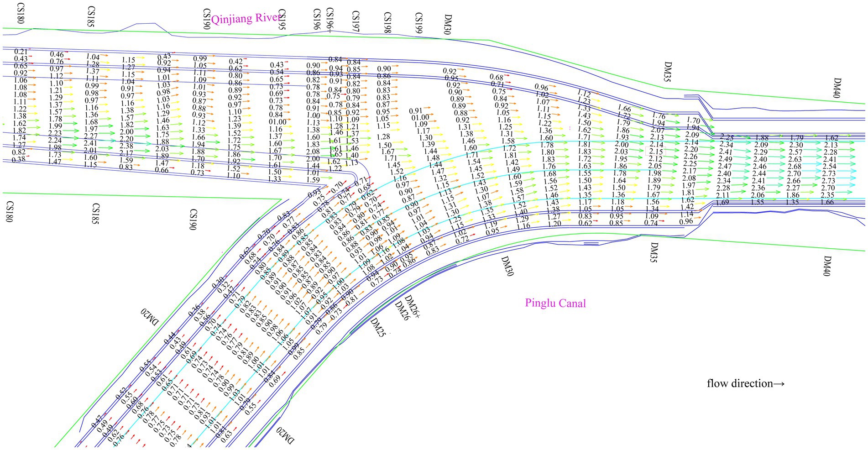Click the Pinglu Canal label

(555, 303)
